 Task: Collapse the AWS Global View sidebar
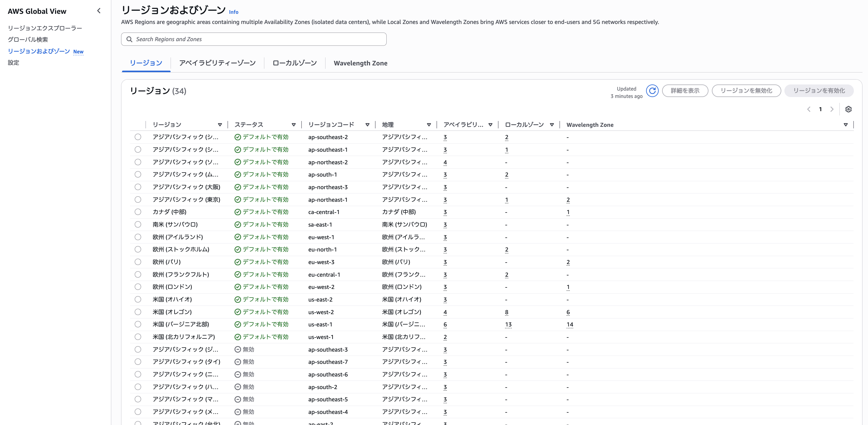(x=99, y=11)
